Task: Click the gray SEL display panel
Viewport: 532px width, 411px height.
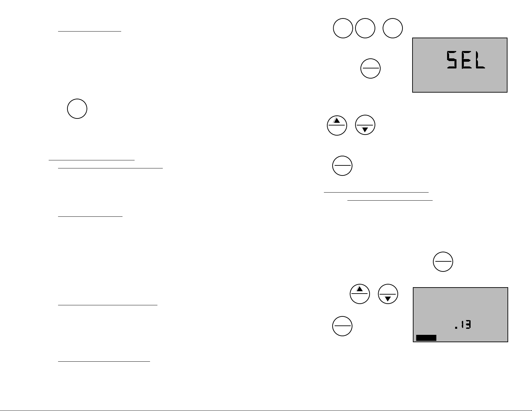Action: (x=460, y=65)
